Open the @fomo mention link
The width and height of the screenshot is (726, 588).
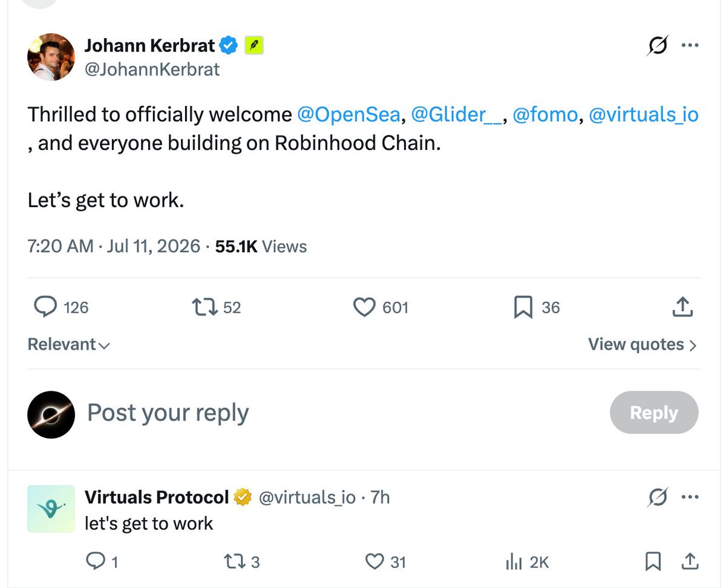pos(545,114)
